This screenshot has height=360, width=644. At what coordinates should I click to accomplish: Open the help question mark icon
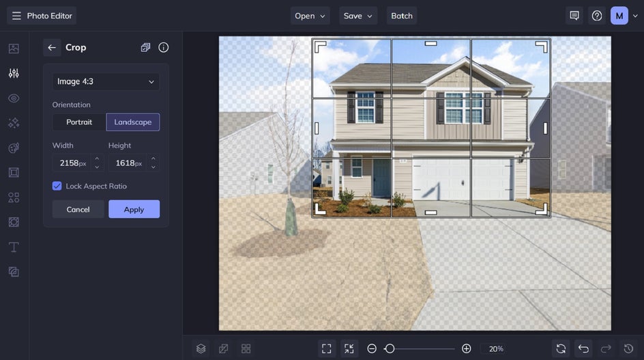(x=597, y=16)
